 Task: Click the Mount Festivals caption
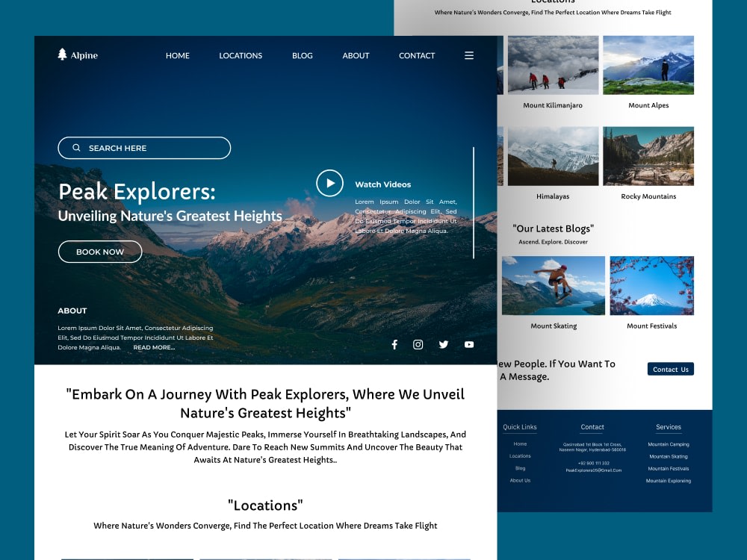(651, 326)
